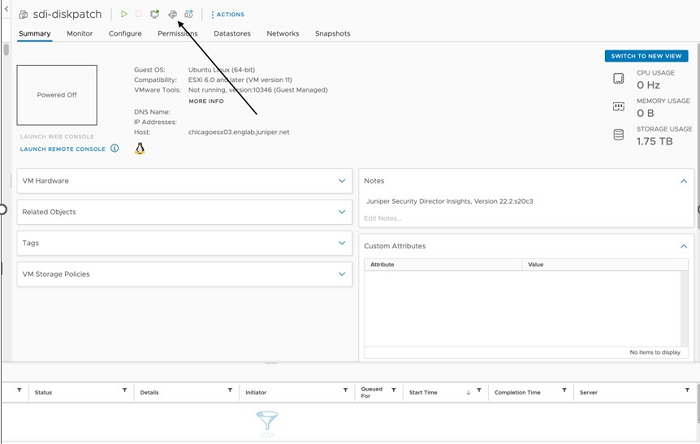Open the Snapshots tab
Viewport: 700px width, 444px height.
pos(332,33)
